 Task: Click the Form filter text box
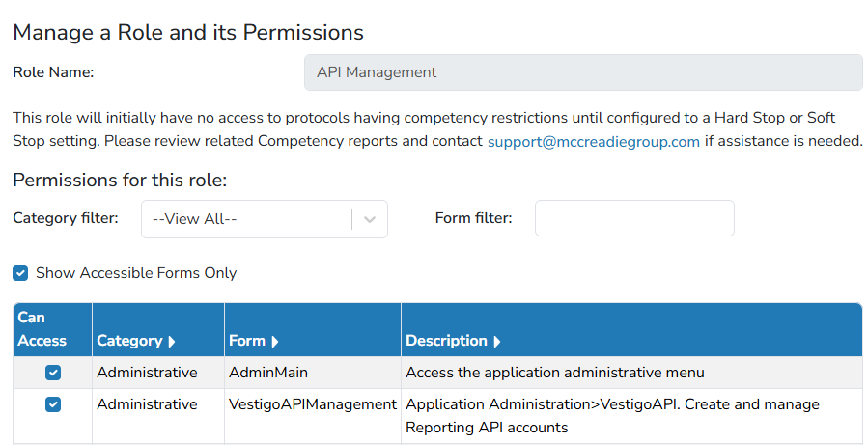tap(634, 218)
